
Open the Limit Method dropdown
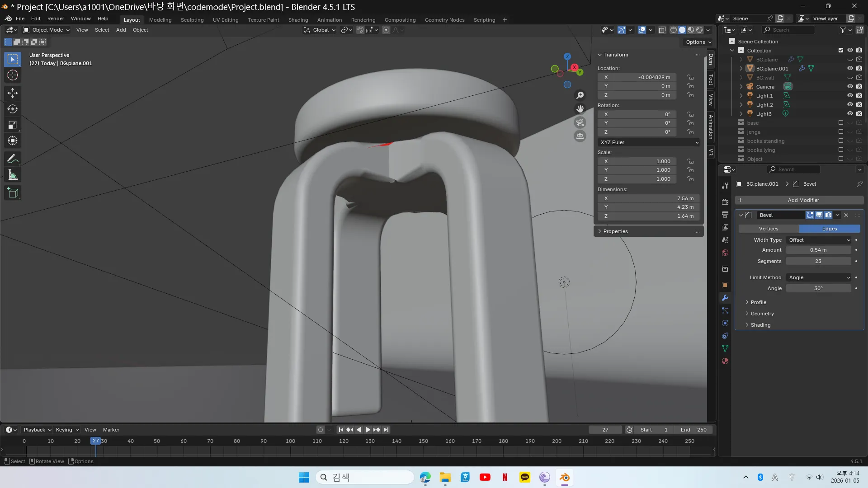coord(819,277)
